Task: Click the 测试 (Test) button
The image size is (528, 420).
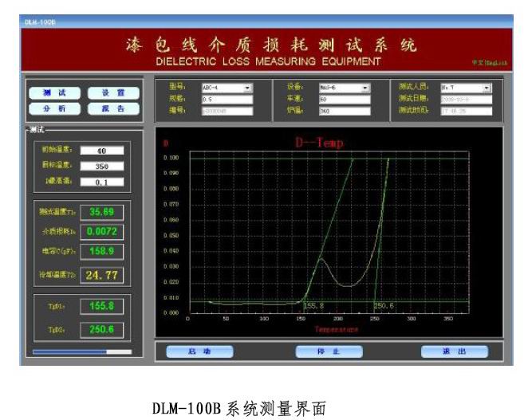Action: tap(54, 93)
